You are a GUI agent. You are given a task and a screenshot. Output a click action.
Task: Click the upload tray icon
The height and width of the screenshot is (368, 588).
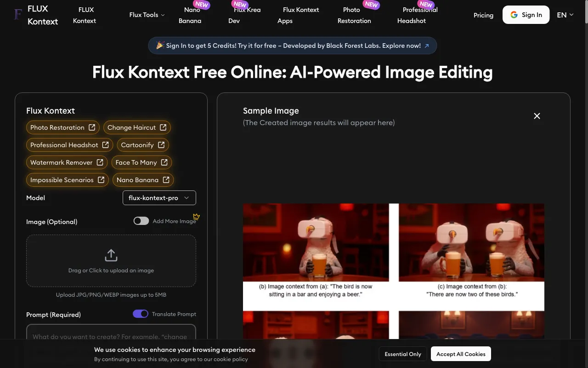pyautogui.click(x=111, y=255)
